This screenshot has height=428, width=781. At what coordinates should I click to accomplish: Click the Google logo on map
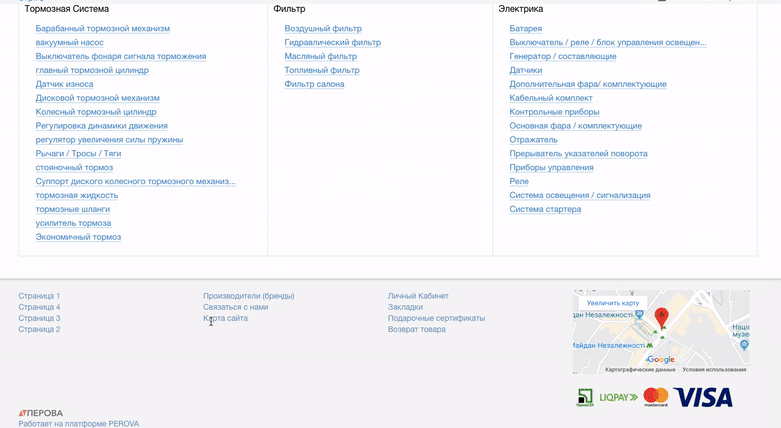(660, 359)
